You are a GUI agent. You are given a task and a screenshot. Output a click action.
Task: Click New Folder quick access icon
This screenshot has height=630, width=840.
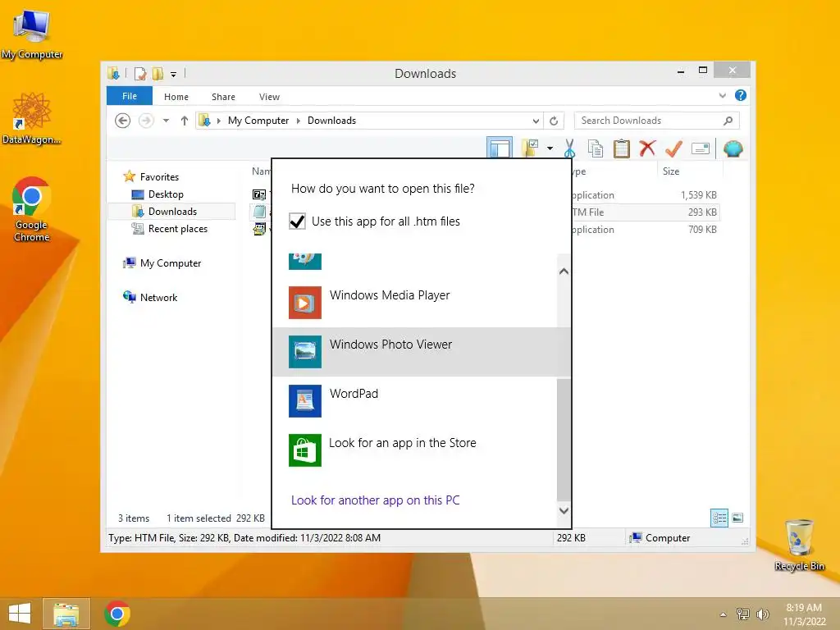pos(158,73)
